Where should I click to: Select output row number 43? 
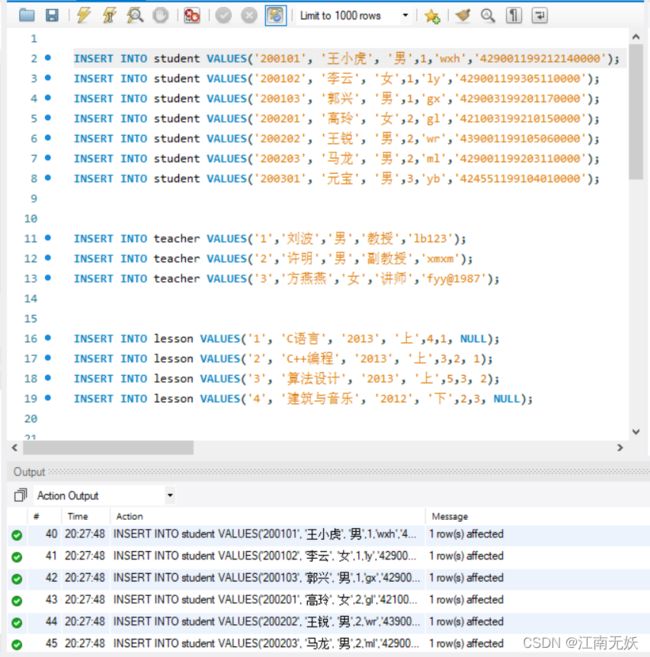(x=328, y=600)
